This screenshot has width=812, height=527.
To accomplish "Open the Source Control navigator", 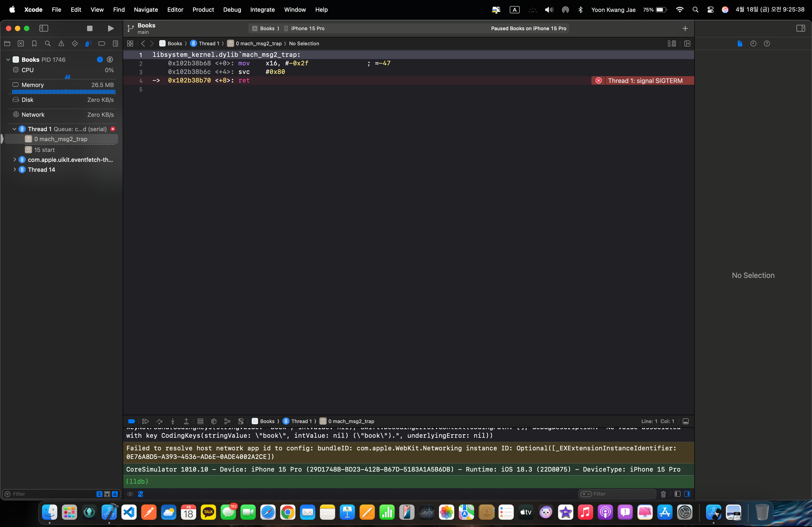I will coord(21,43).
